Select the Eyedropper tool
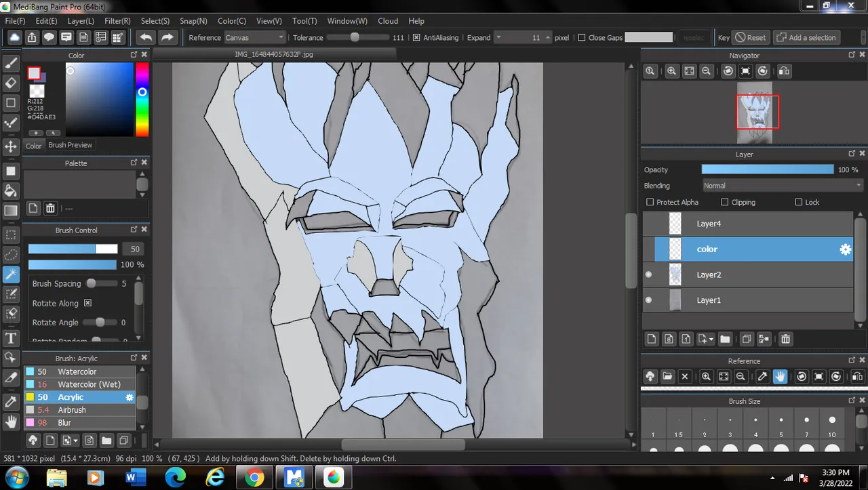Image resolution: width=868 pixels, height=490 pixels. click(x=11, y=401)
